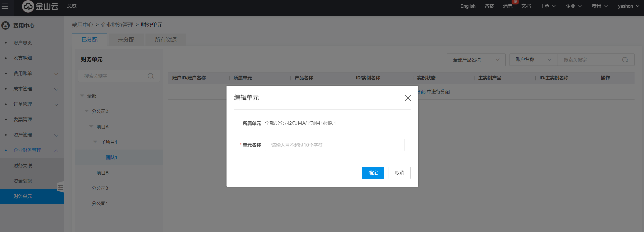This screenshot has width=644, height=232.
Task: Select 项目B in the unit tree
Action: click(103, 173)
